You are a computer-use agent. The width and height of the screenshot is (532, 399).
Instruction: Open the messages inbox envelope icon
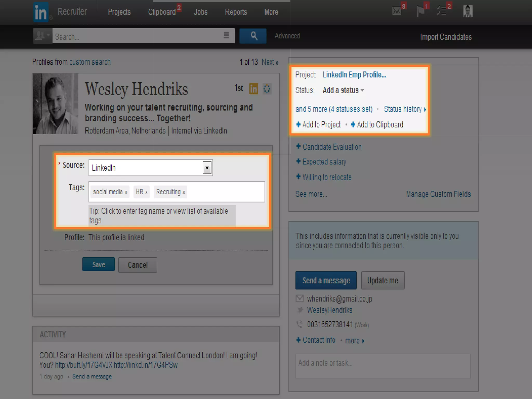397,11
